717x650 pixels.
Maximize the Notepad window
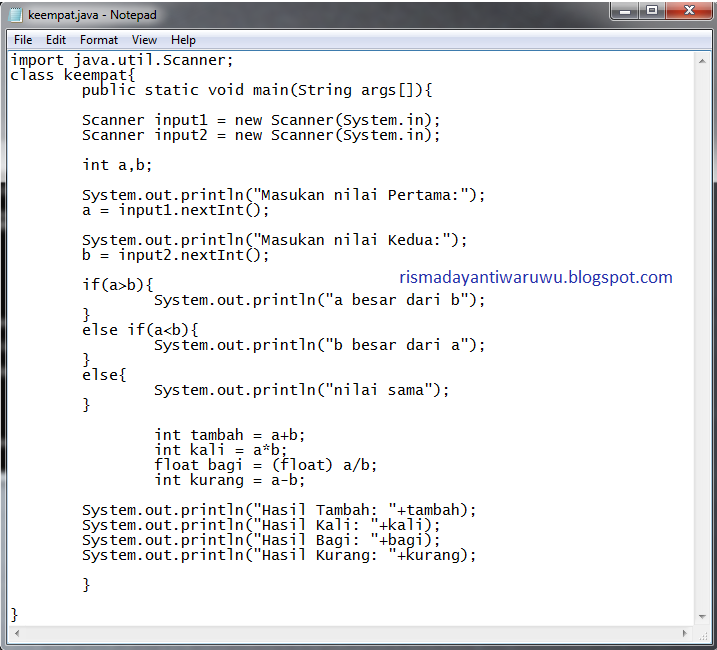(x=652, y=11)
